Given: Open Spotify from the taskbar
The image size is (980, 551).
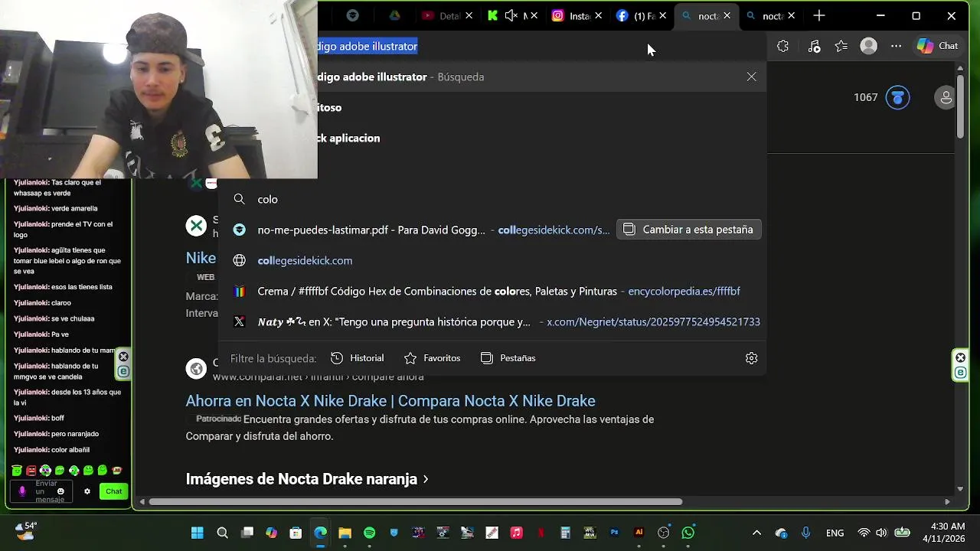Looking at the screenshot, I should click(369, 533).
